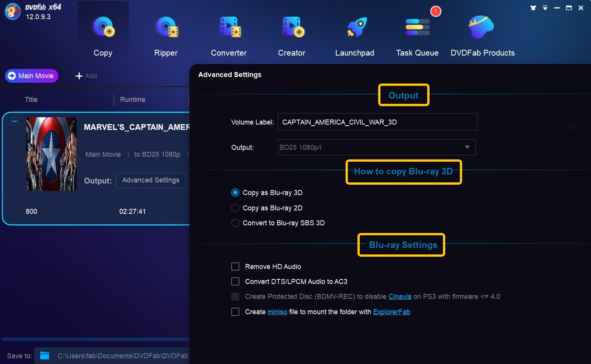The image size is (591, 364).
Task: Select the Creator module icon
Action: [x=292, y=28]
